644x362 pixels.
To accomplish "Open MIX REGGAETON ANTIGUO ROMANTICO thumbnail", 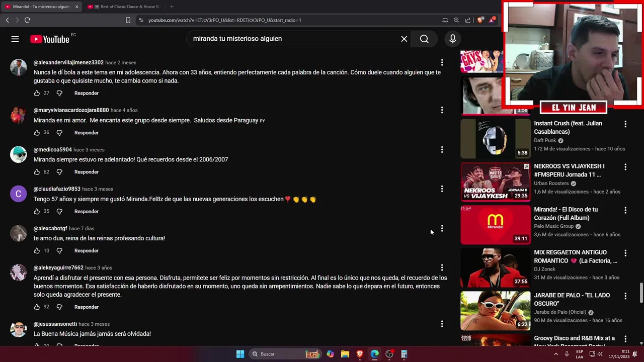I will (x=496, y=267).
